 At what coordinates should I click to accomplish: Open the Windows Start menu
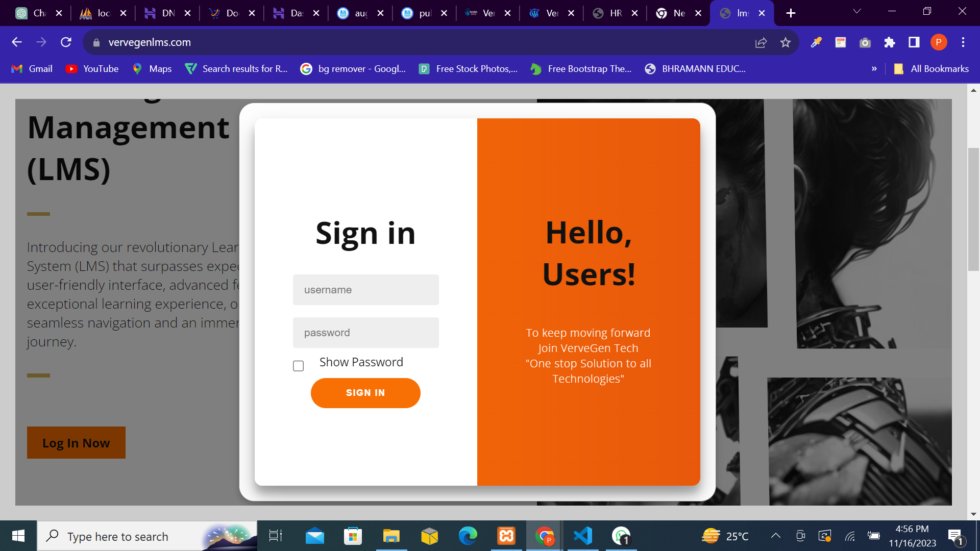click(18, 536)
